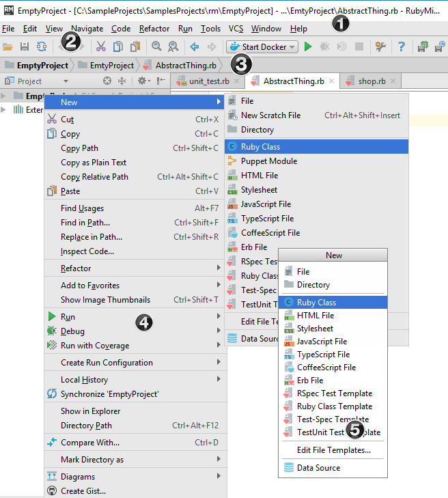The height and width of the screenshot is (498, 448).
Task: Click the Collapse All icon in Project panel
Action: point(122,81)
